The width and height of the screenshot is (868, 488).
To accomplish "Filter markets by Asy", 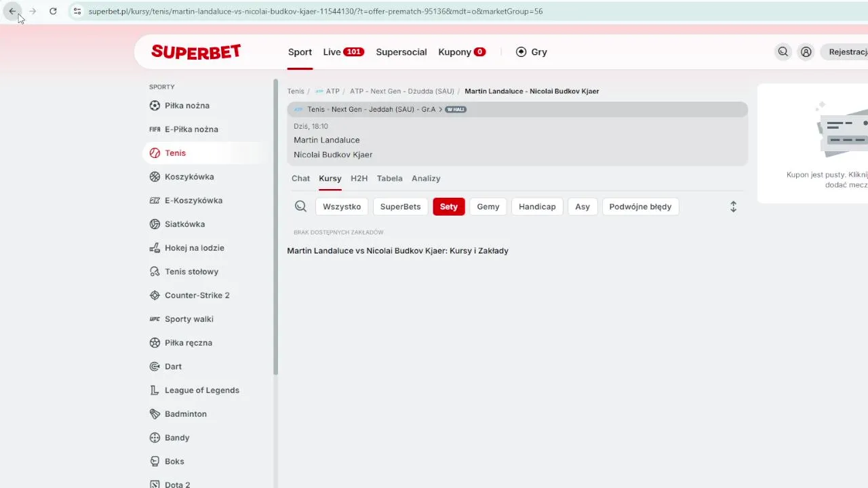I will [583, 207].
